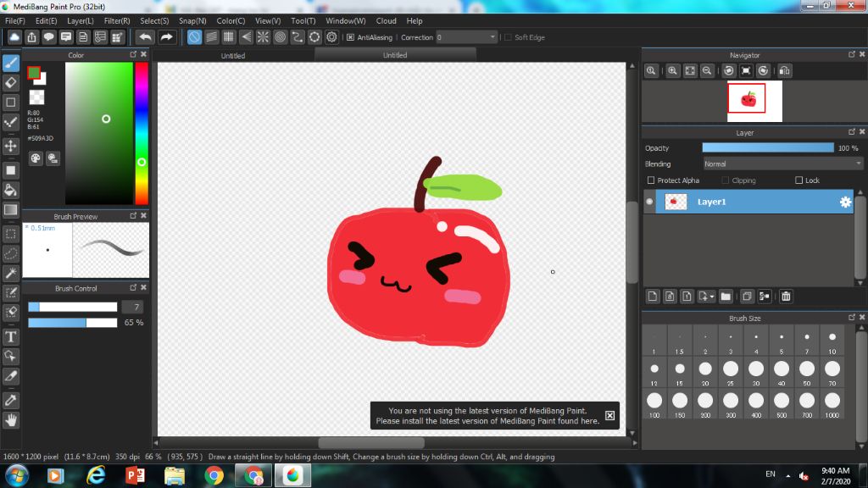Toggle the AntiAliasing checkbox
Screen dimensions: 868x488
pyautogui.click(x=350, y=37)
